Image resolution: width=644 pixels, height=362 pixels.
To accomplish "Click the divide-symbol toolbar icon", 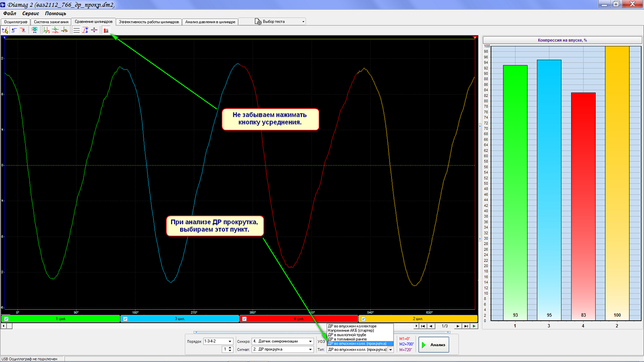I will coord(94,30).
